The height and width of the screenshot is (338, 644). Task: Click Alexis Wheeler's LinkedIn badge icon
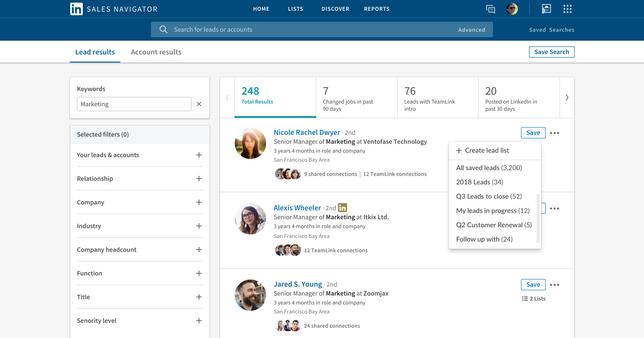[342, 208]
